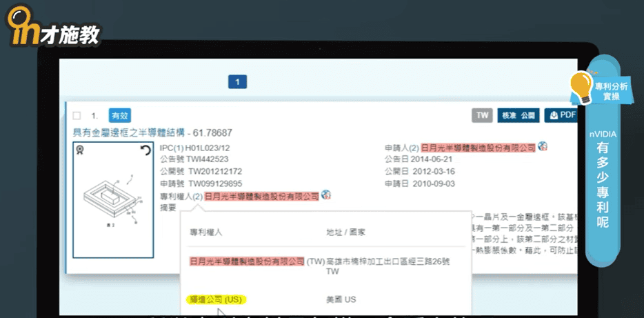This screenshot has width=644, height=318.
Task: Expand the 申請人(2) applicant list
Action: (401, 148)
